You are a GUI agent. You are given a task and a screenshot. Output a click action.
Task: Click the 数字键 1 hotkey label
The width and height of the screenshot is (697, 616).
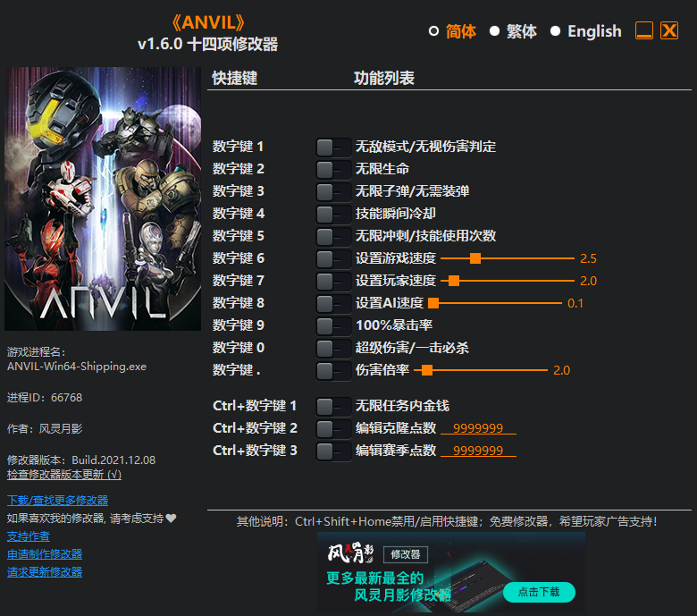coord(238,147)
